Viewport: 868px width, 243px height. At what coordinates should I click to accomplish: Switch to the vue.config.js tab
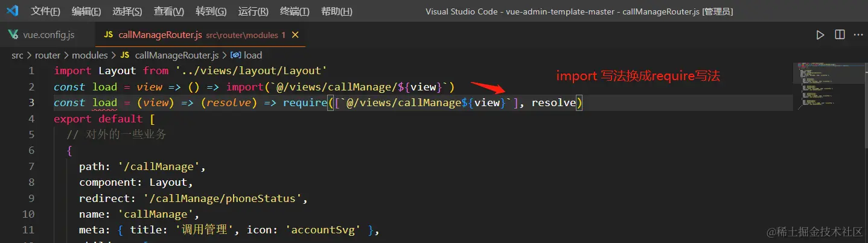tap(47, 35)
